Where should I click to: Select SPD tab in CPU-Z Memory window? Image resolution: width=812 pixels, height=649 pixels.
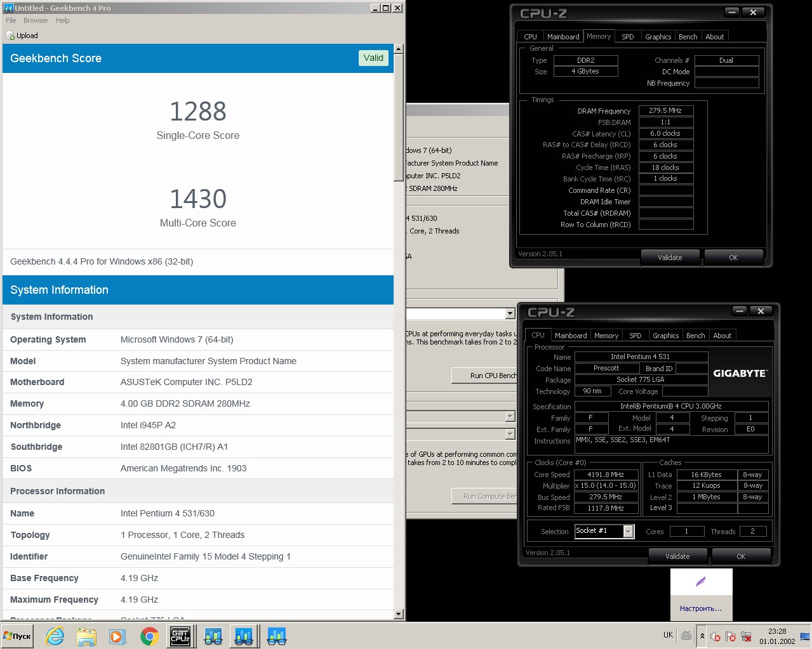tap(628, 37)
